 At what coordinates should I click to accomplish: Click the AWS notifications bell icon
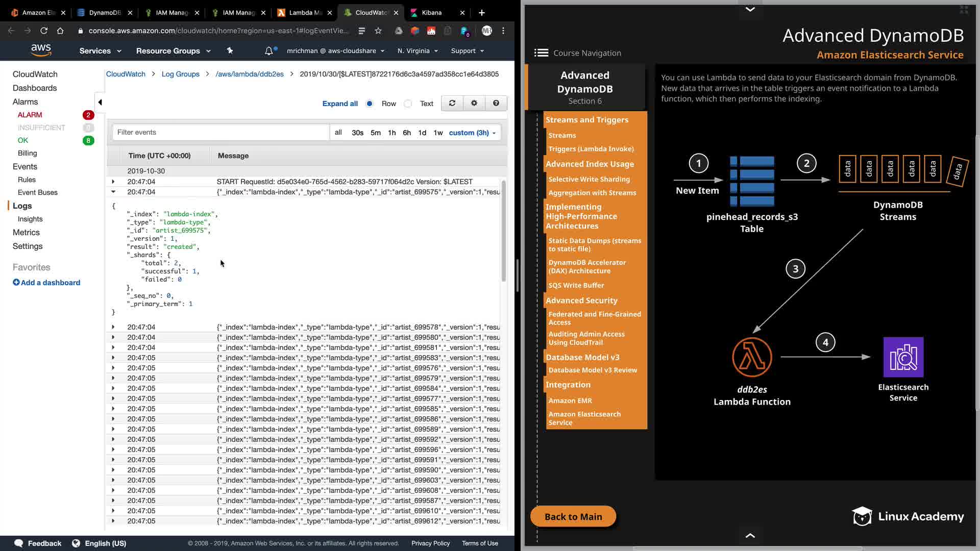tap(269, 51)
